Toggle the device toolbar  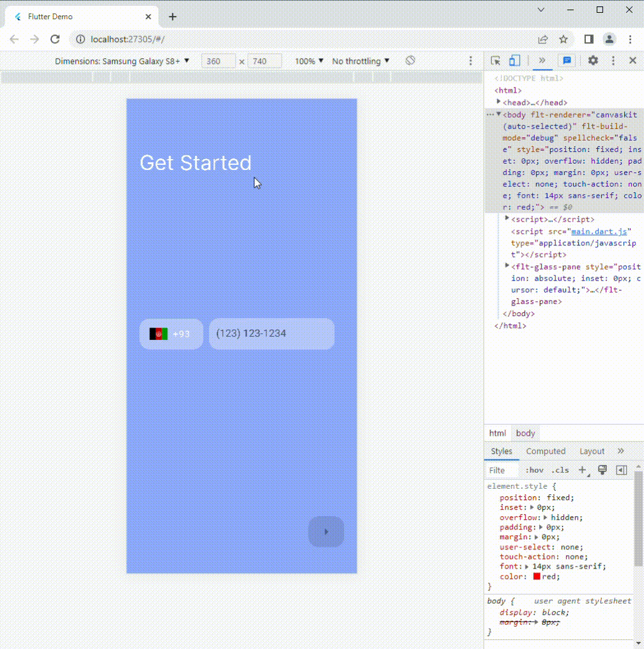point(514,61)
